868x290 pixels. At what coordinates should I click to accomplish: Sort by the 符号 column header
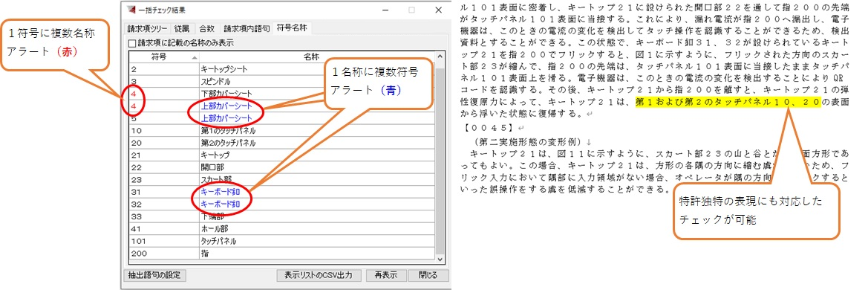pyautogui.click(x=163, y=57)
